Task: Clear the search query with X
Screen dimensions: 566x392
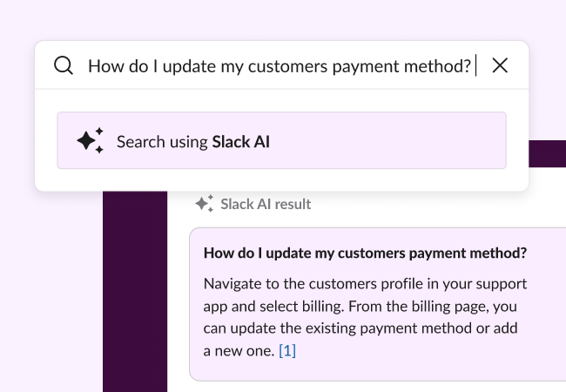Action: coord(500,65)
